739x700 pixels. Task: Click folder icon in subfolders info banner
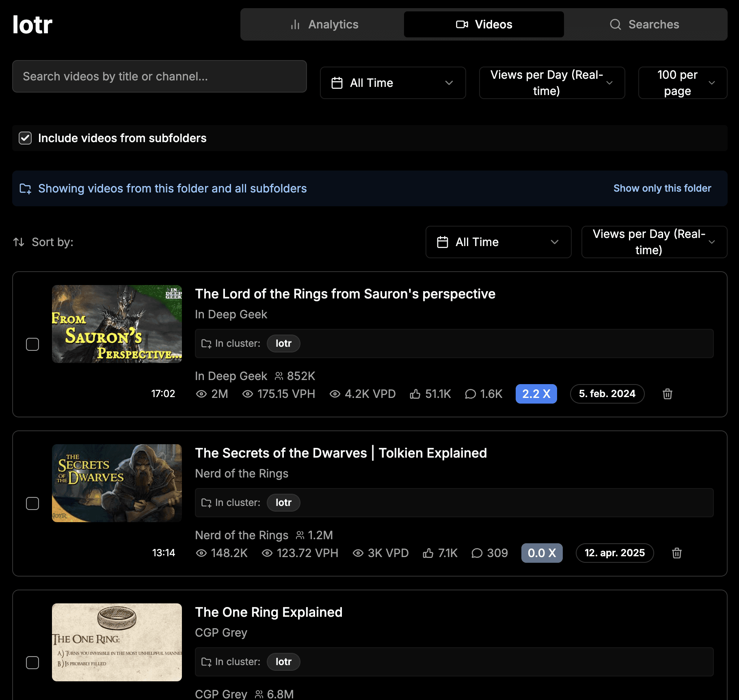[26, 188]
